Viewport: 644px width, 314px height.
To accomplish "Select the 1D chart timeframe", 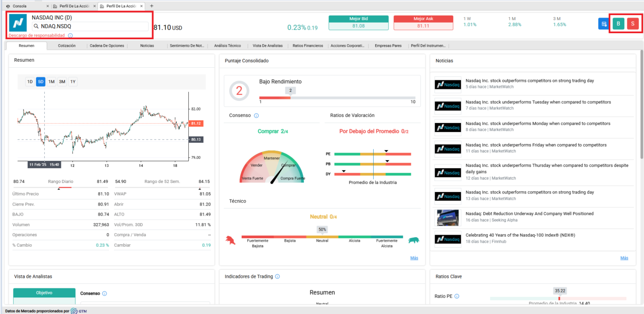I will [x=30, y=81].
